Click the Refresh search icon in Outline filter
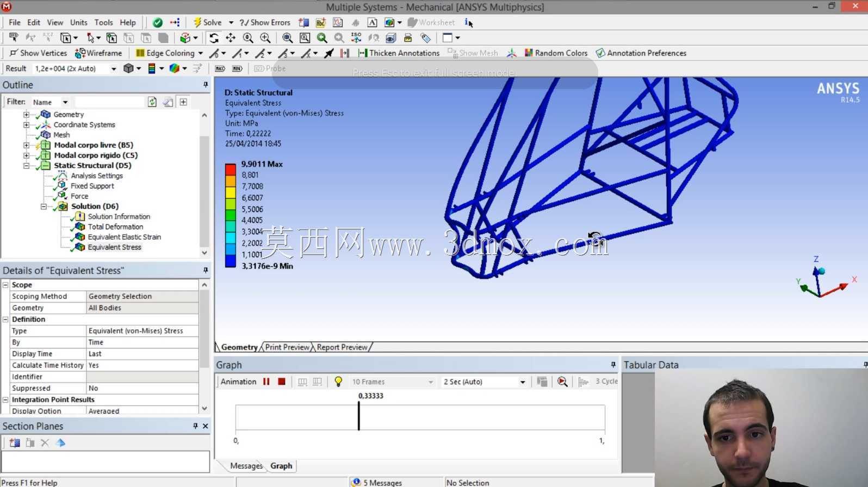This screenshot has height=487, width=868. (x=152, y=102)
